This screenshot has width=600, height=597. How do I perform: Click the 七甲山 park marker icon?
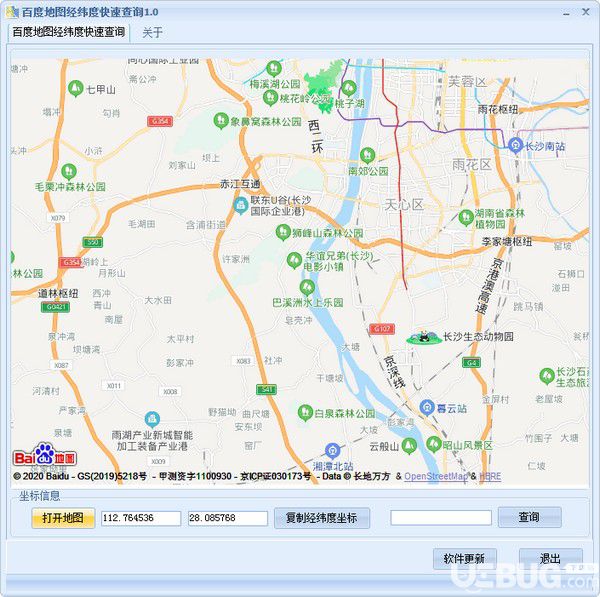(75, 88)
